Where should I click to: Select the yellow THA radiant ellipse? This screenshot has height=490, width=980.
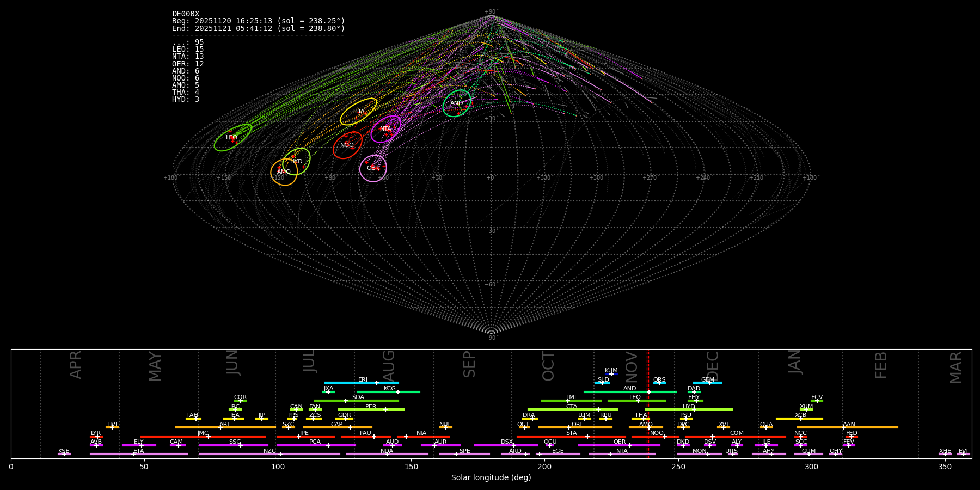[358, 112]
